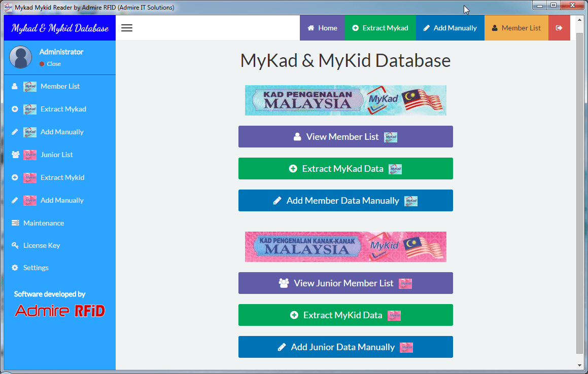Click the Admire RFID developer logo
The image size is (588, 374).
pos(60,311)
